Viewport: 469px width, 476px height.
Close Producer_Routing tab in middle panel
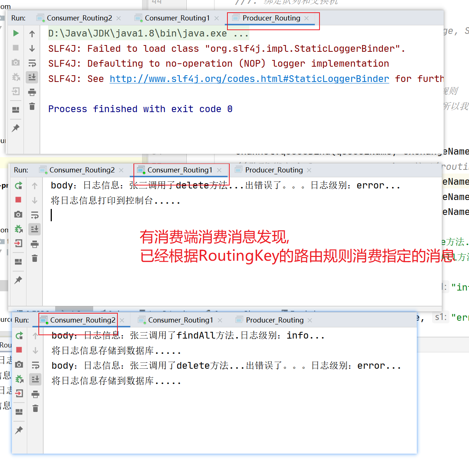(x=309, y=170)
